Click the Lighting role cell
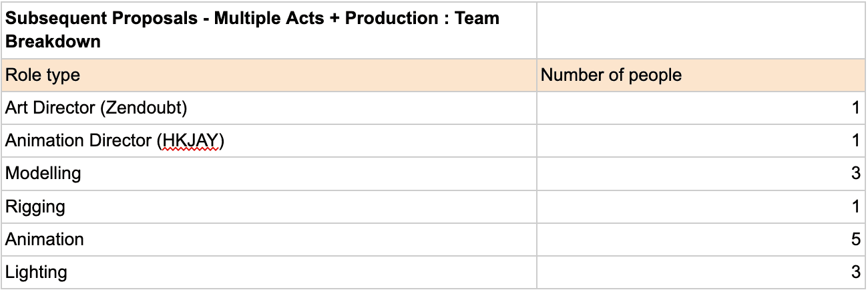 pyautogui.click(x=268, y=272)
